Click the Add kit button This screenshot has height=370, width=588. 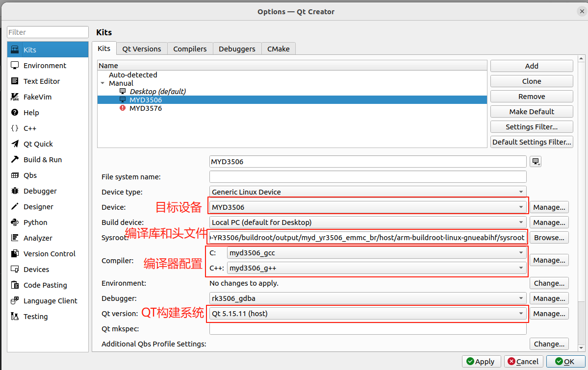coord(532,66)
